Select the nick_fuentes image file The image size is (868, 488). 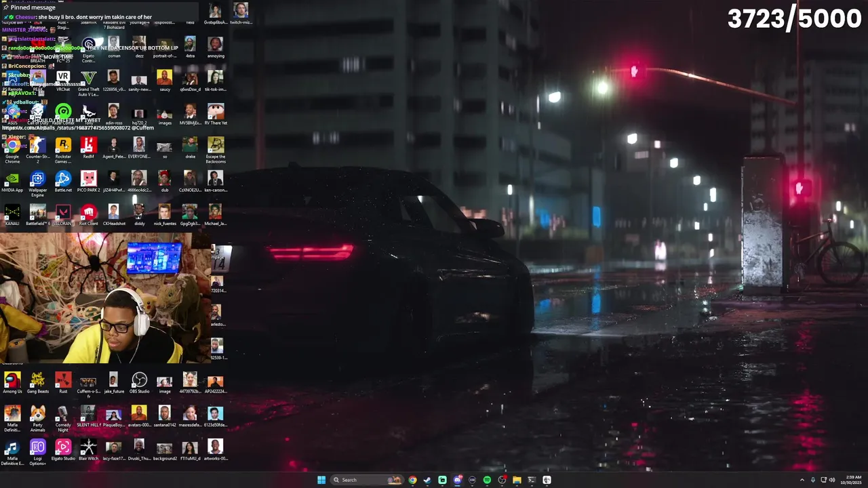(x=165, y=215)
